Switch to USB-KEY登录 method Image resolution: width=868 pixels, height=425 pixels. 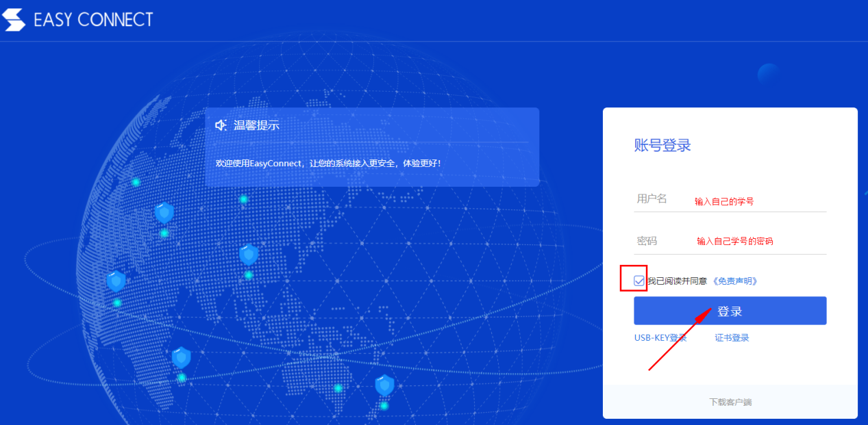[660, 338]
